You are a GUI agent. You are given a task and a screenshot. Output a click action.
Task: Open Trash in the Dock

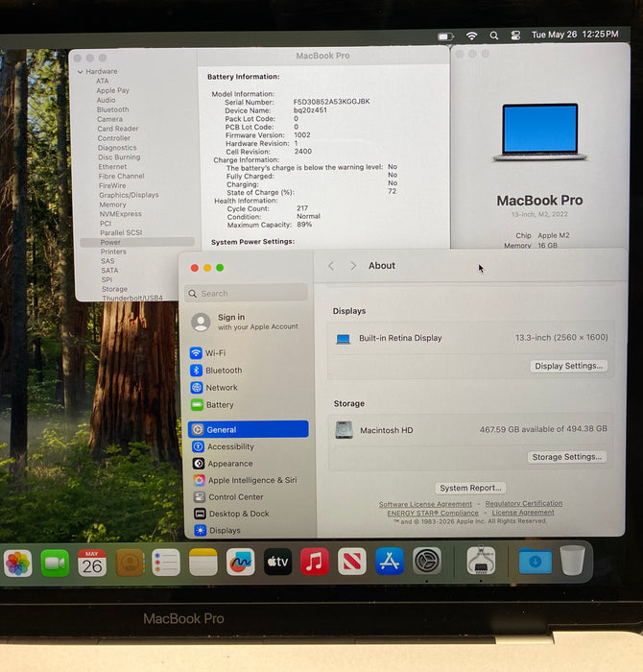(x=572, y=560)
